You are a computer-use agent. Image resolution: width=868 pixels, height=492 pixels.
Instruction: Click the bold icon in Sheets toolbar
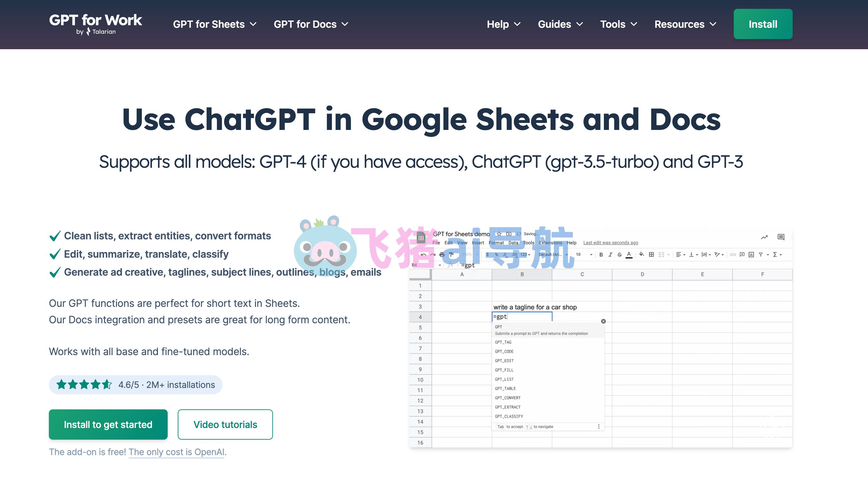(601, 255)
